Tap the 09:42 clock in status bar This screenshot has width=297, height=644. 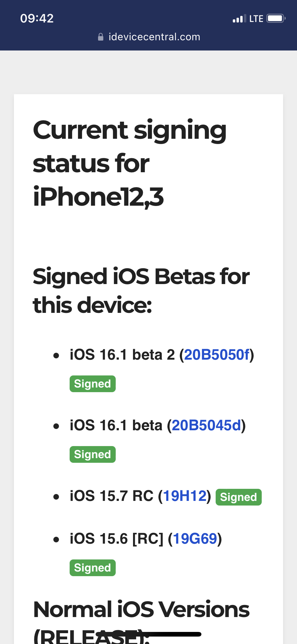click(x=37, y=19)
